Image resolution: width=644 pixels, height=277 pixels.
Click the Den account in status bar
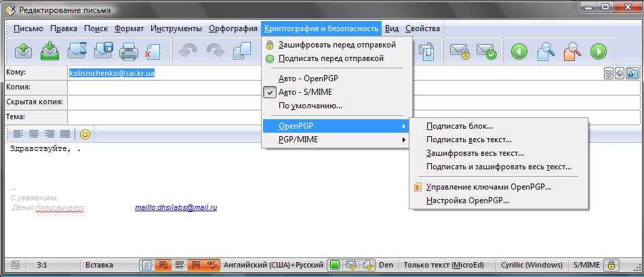(386, 265)
